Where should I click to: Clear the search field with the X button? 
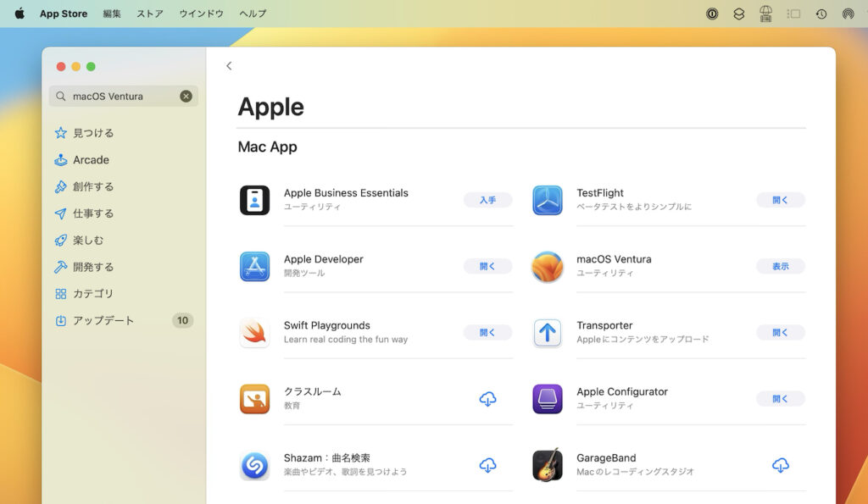tap(186, 96)
